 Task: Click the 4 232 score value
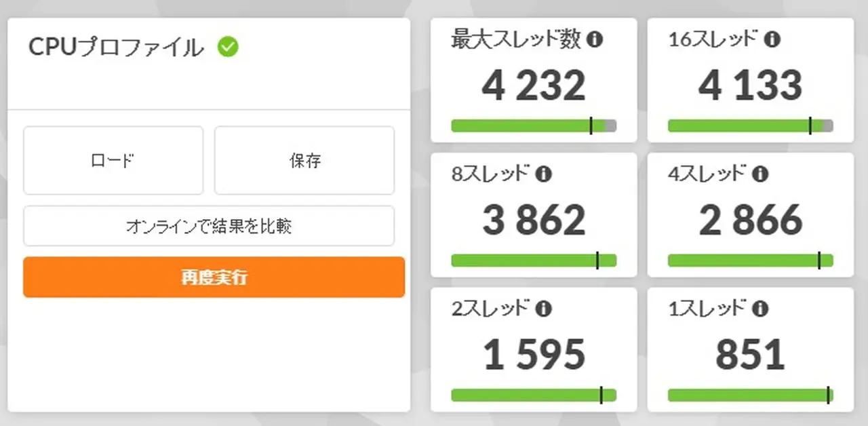[534, 86]
